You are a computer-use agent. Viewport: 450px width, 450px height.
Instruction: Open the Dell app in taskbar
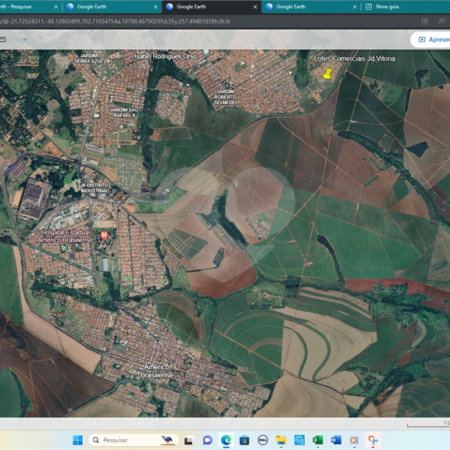[263, 440]
